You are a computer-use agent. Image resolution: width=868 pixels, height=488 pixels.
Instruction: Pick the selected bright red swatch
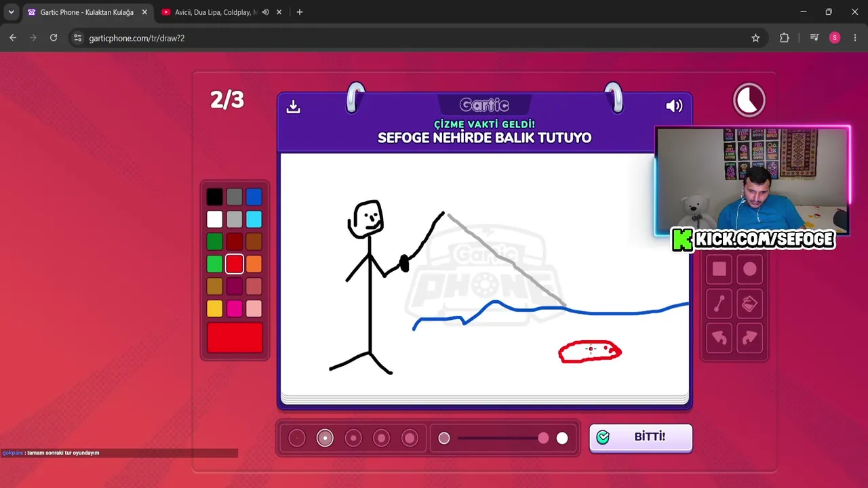coord(234,264)
